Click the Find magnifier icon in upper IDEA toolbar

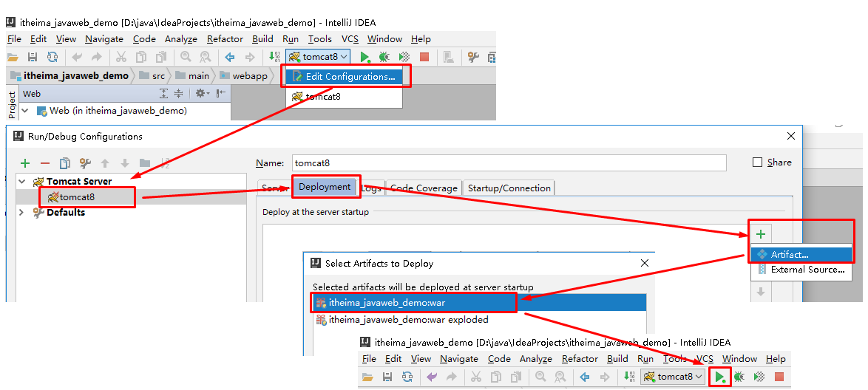tap(185, 56)
